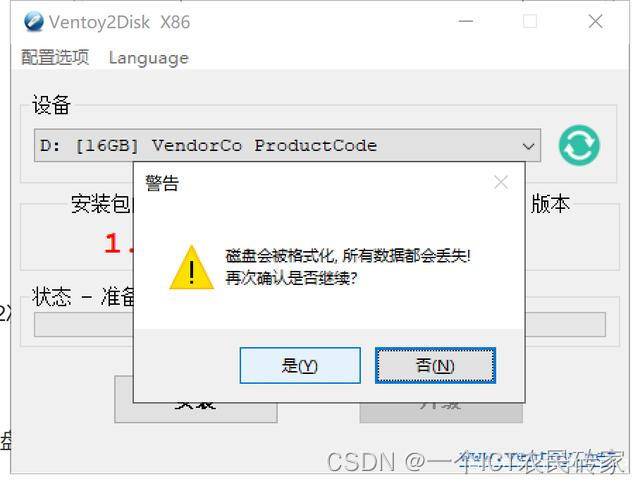Click the greyed upgrade button behind dialog
640x484 pixels.
pyautogui.click(x=441, y=413)
